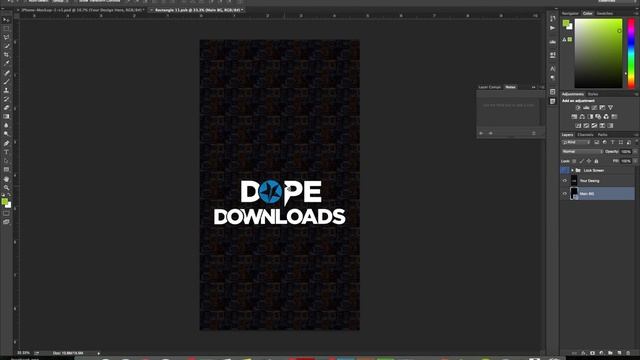Toggle lock transparent pixels

coord(574,161)
